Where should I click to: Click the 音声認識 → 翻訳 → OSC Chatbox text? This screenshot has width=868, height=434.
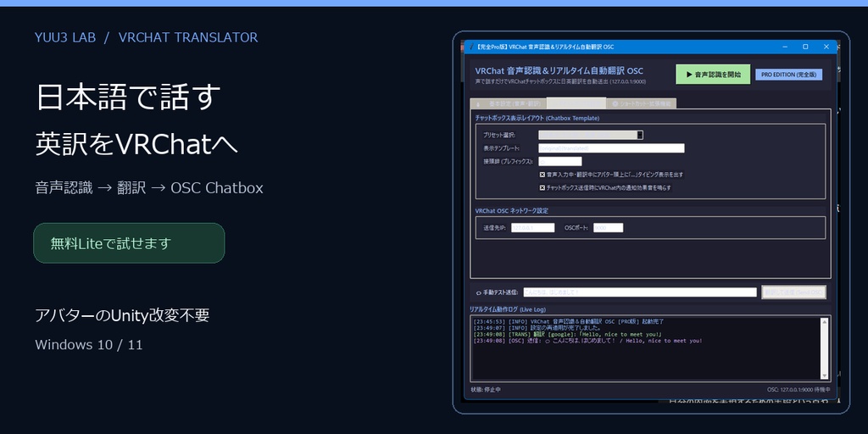tap(149, 187)
